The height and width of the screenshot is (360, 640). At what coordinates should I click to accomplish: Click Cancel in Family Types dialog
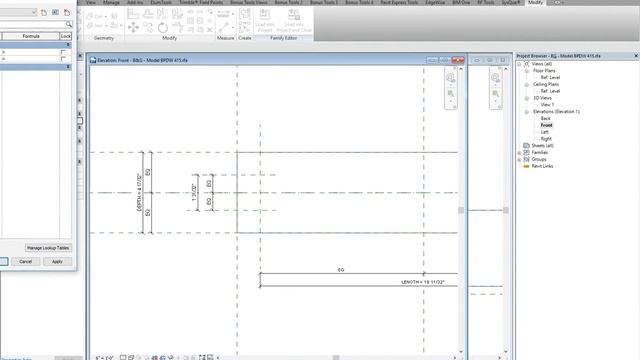25,262
